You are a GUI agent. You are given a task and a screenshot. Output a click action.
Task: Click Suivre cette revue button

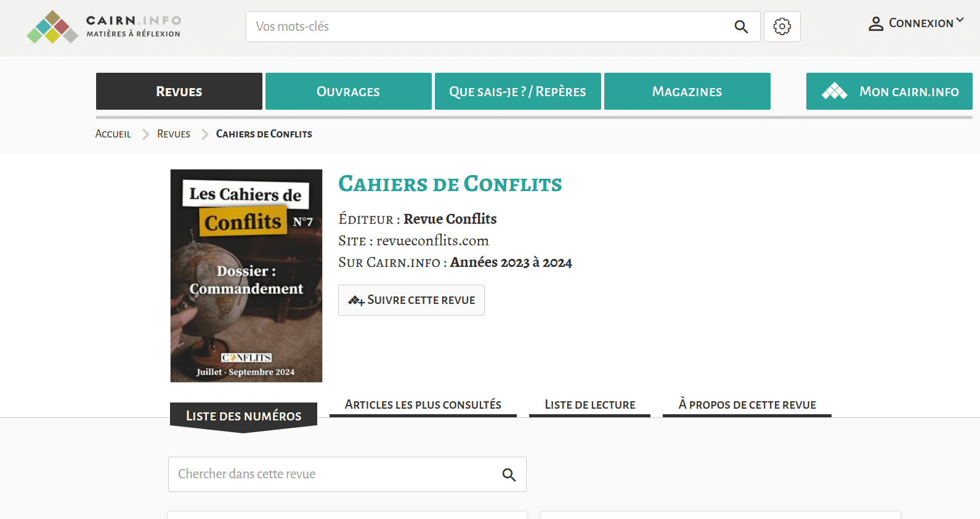tap(411, 300)
